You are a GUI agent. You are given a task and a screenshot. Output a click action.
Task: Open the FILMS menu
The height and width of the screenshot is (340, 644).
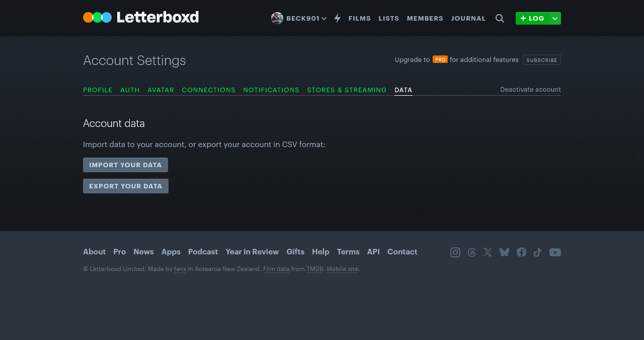click(x=359, y=18)
